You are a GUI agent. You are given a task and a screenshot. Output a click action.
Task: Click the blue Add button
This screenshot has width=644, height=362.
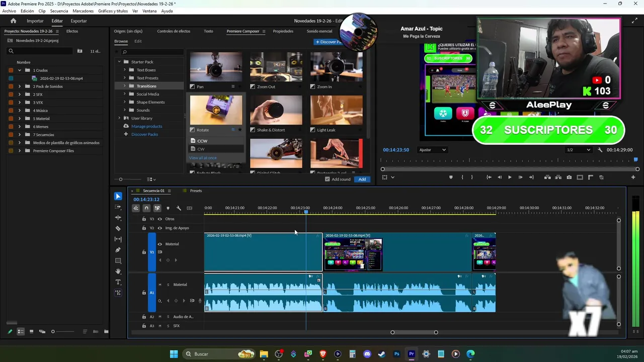362,179
